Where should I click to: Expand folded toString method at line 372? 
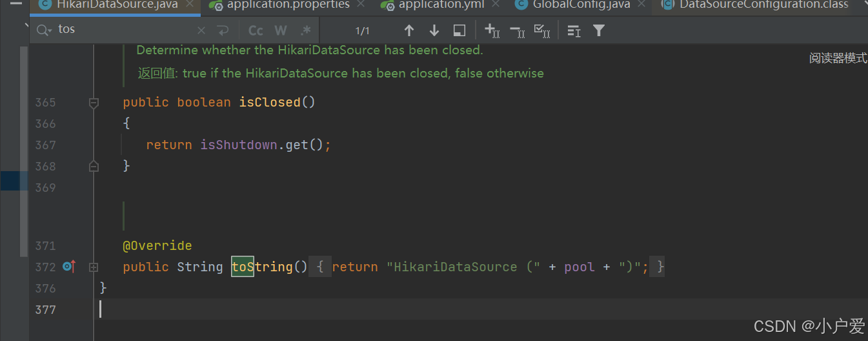pos(94,267)
